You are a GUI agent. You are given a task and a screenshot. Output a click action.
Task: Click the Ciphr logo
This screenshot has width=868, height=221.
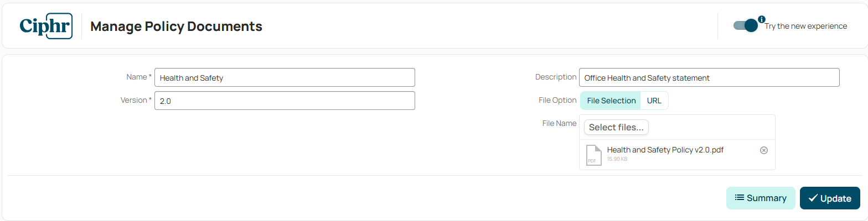coord(46,26)
